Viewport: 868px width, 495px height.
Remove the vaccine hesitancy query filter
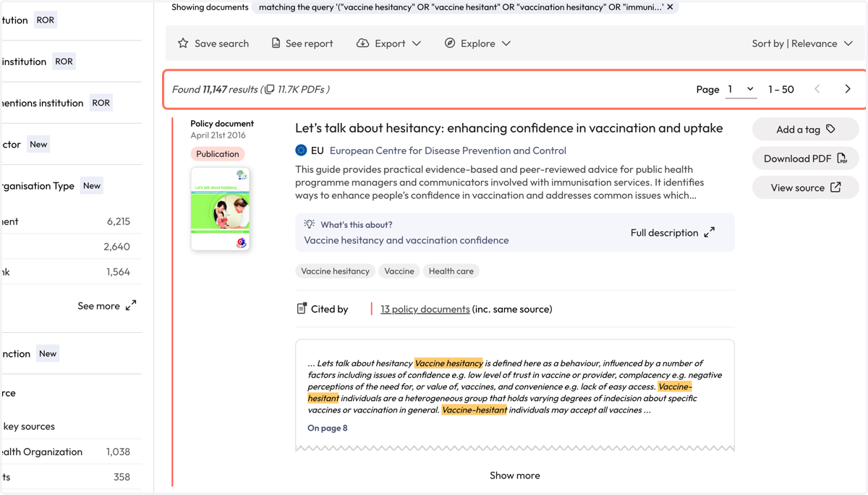click(670, 7)
